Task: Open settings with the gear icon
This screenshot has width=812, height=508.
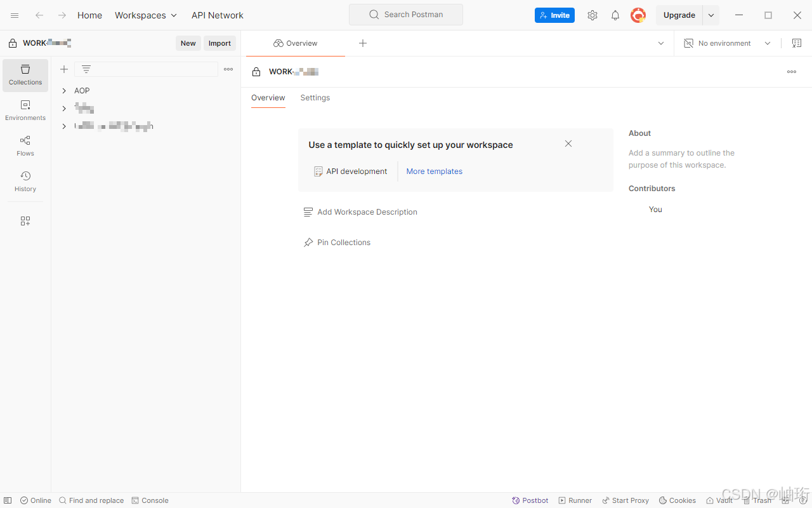Action: click(593, 15)
